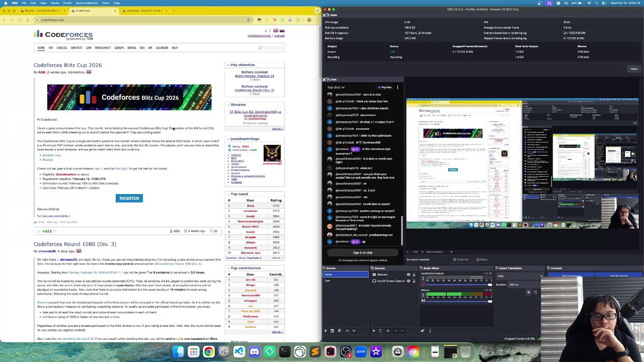
Task: Move selected scene up in OBS
Action: pyautogui.click(x=347, y=331)
